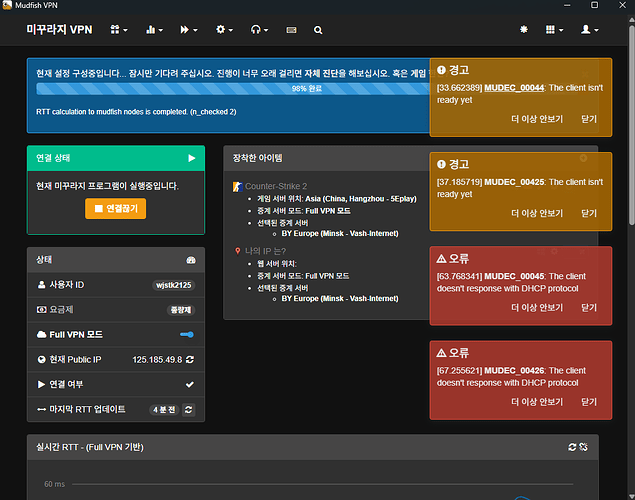The width and height of the screenshot is (635, 500).
Task: Click the sun brightness icon in the navbar
Action: pos(522,30)
